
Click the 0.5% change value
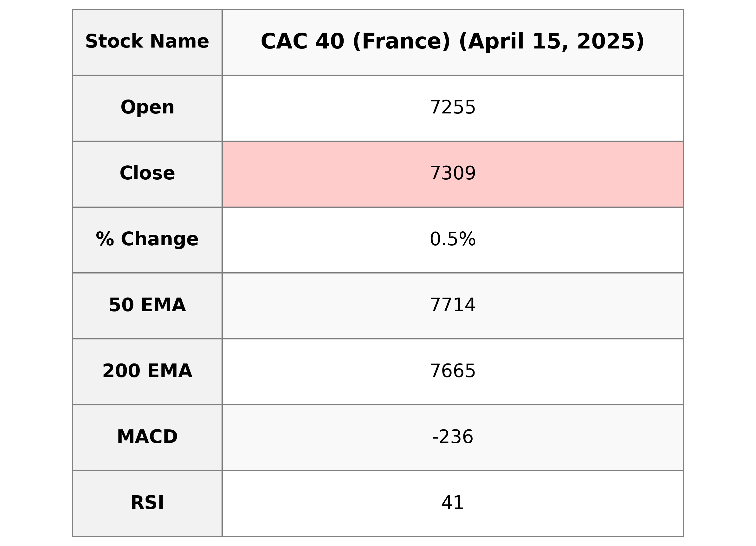[452, 239]
